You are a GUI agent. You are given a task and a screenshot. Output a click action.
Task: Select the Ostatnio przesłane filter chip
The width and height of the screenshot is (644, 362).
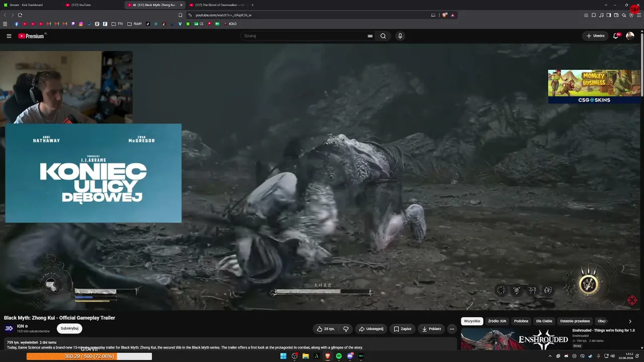[x=575, y=321]
